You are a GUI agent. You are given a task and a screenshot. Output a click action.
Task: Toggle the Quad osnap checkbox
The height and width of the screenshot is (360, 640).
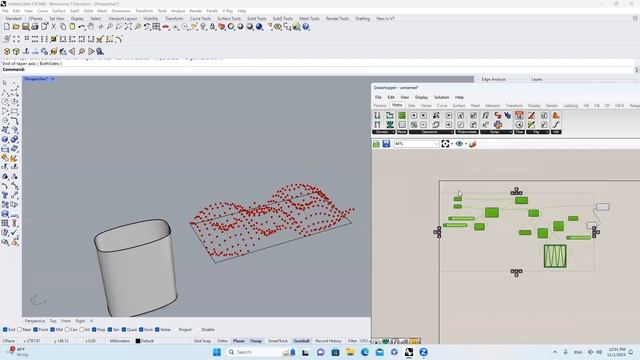pyautogui.click(x=124, y=329)
